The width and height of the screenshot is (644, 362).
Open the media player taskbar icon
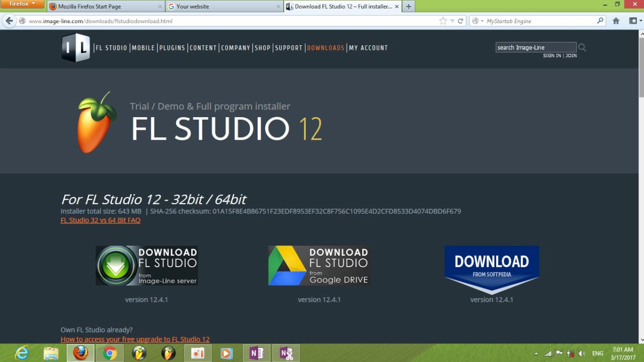tap(226, 353)
